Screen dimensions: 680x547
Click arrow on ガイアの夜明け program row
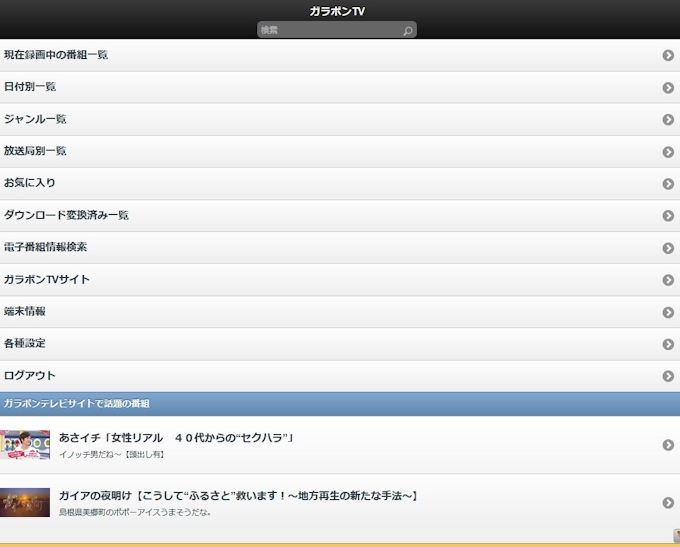coord(668,503)
